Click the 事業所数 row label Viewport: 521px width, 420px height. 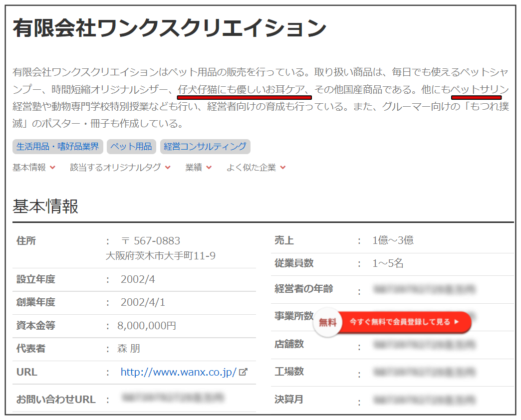coord(294,316)
